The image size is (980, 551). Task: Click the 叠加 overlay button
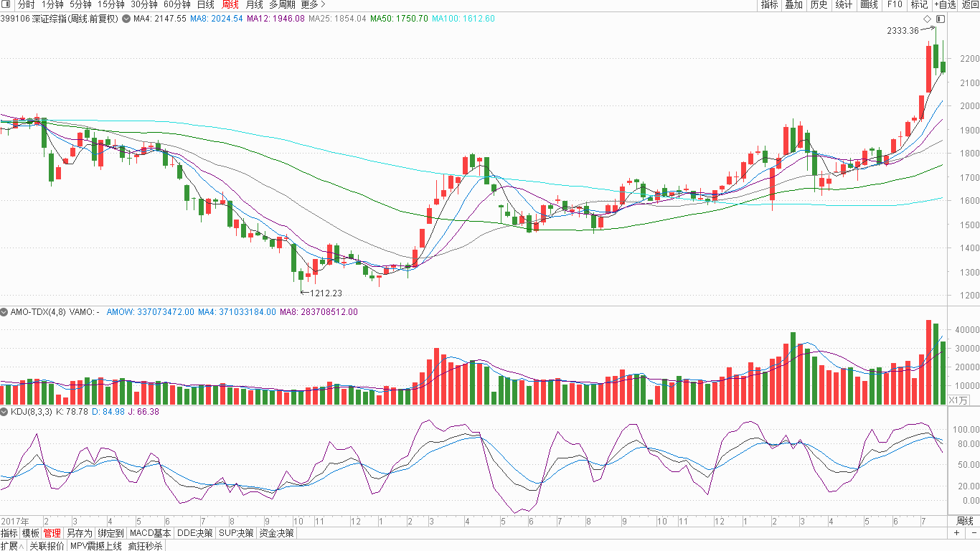(x=793, y=4)
